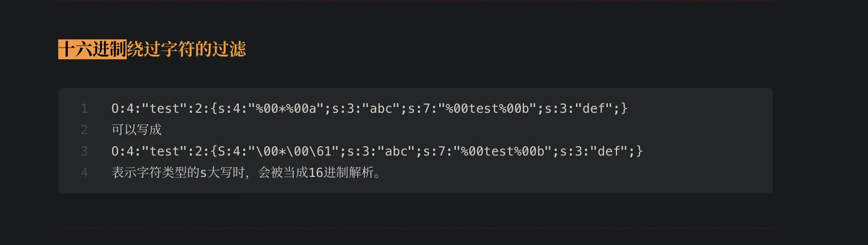Click the explanation text 表示字符类型的s大写时

(178, 173)
